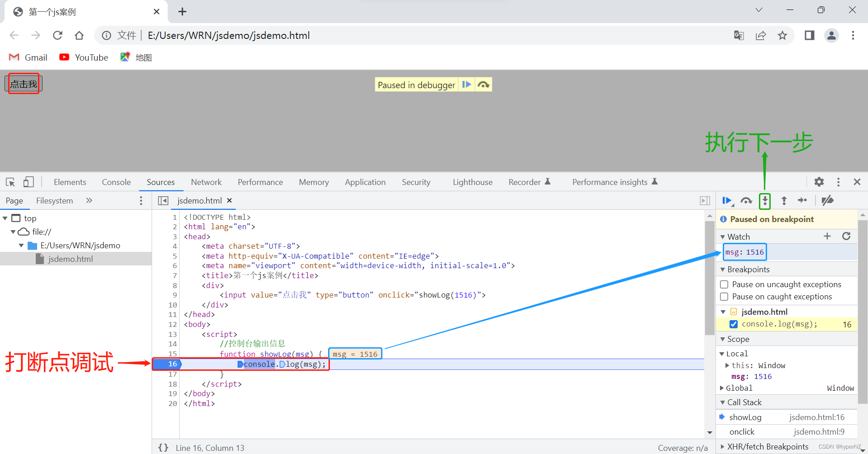
Task: Open the 地图 bookmark
Action: (136, 57)
